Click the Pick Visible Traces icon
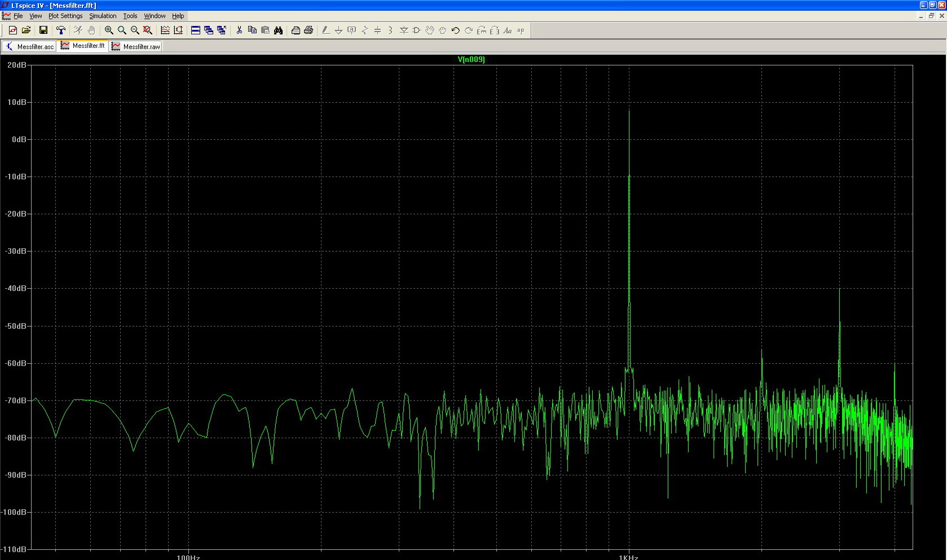This screenshot has width=947, height=560. coord(165,30)
